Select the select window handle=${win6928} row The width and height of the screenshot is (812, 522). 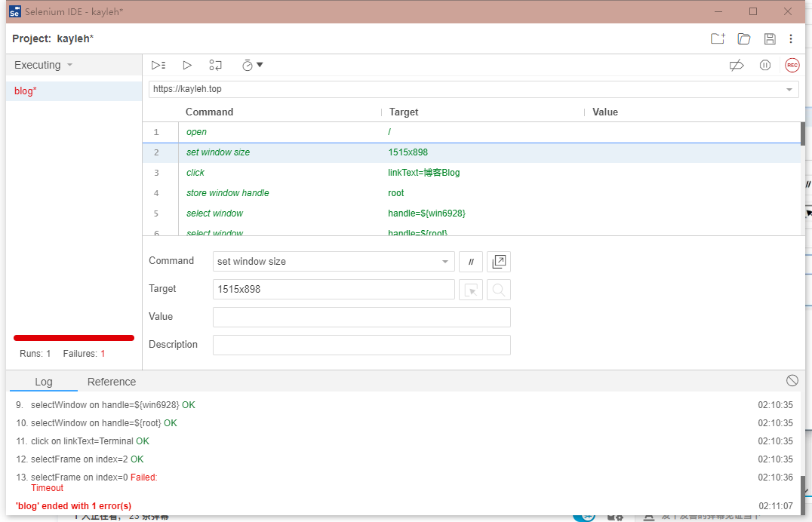coord(472,213)
